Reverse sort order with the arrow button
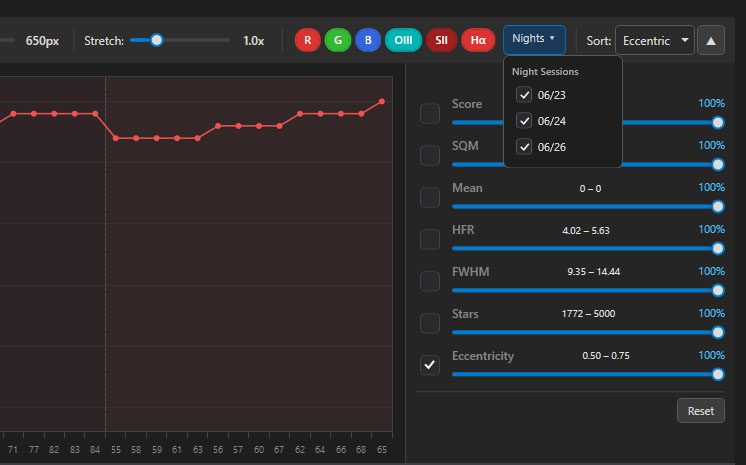746x465 pixels. click(x=711, y=40)
